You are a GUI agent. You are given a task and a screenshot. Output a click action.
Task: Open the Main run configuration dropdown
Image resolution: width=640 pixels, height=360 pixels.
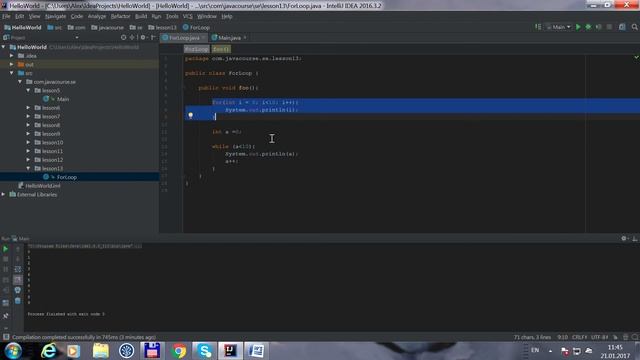coord(558,27)
